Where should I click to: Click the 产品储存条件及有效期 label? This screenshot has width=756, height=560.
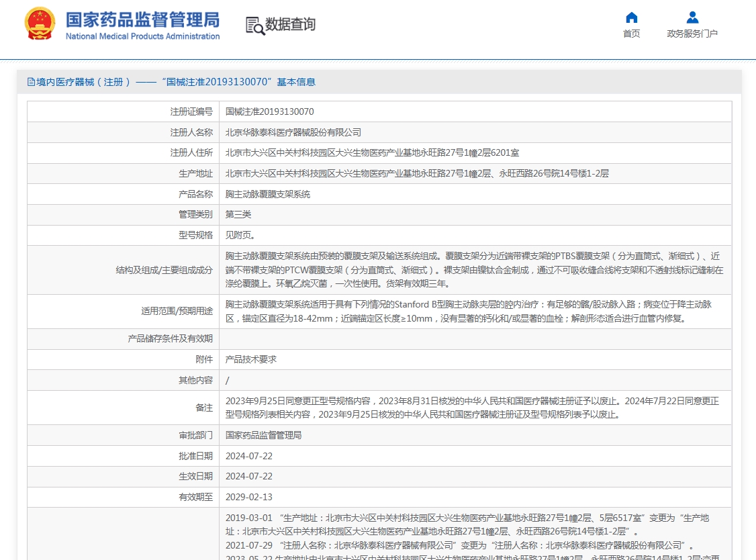point(170,338)
